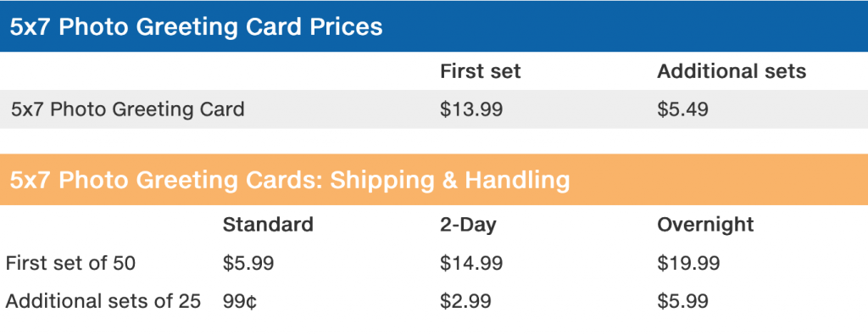Image resolution: width=868 pixels, height=335 pixels.
Task: Click the $5.99 Overnight additional sets price
Action: 682,301
